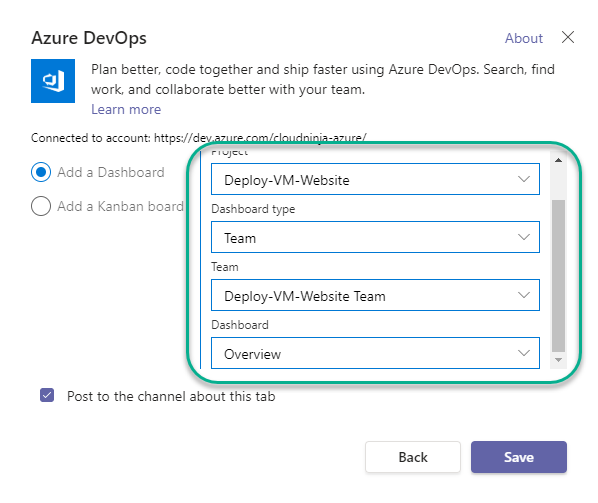Close the Azure DevOps dialog
This screenshot has height=503, width=598.
click(x=567, y=37)
